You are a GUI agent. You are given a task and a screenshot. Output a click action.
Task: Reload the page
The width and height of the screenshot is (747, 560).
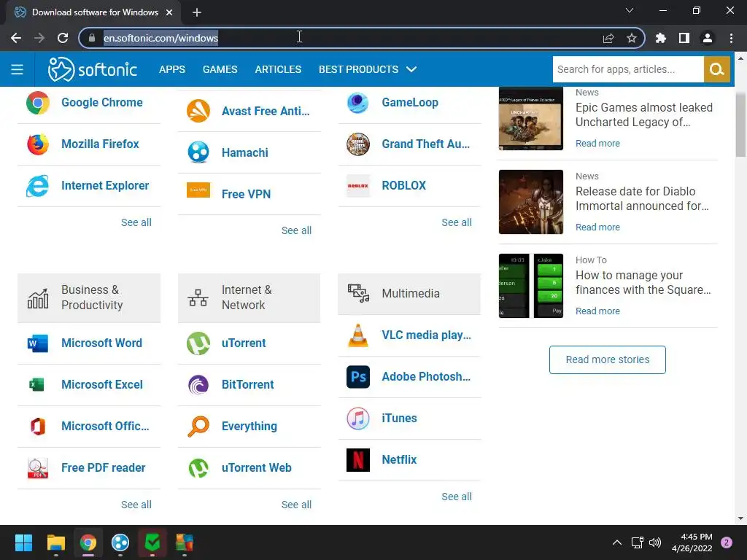coord(63,38)
